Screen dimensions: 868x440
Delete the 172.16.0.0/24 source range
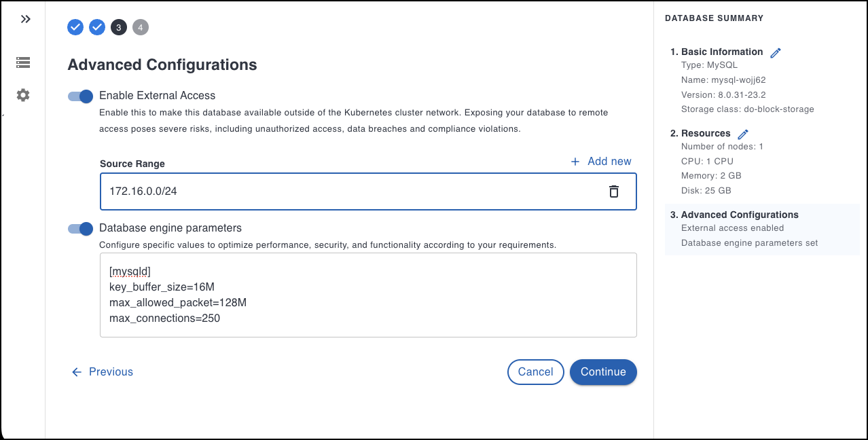click(x=613, y=191)
